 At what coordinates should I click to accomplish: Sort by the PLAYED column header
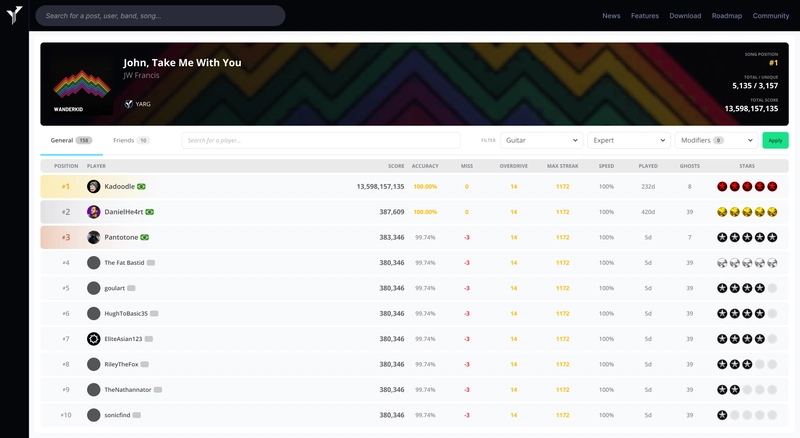[x=648, y=166]
